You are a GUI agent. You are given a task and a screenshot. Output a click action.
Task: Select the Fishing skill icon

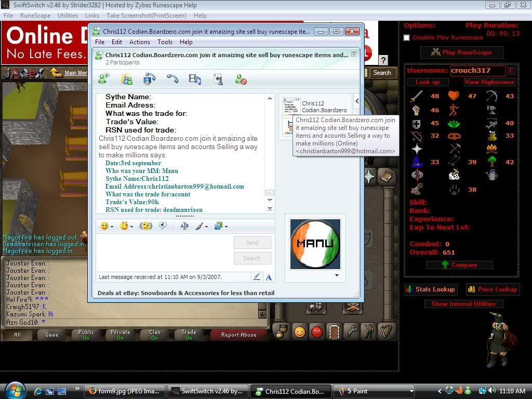[491, 124]
